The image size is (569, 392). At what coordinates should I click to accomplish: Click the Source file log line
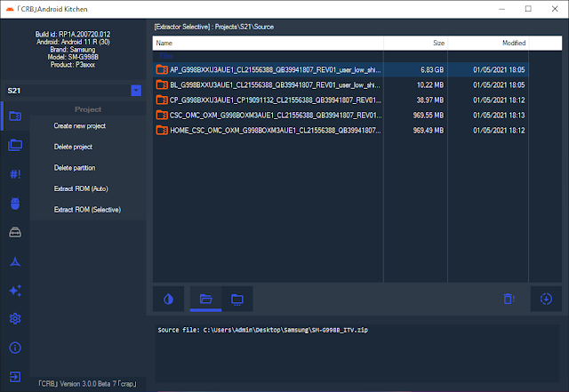click(x=263, y=330)
